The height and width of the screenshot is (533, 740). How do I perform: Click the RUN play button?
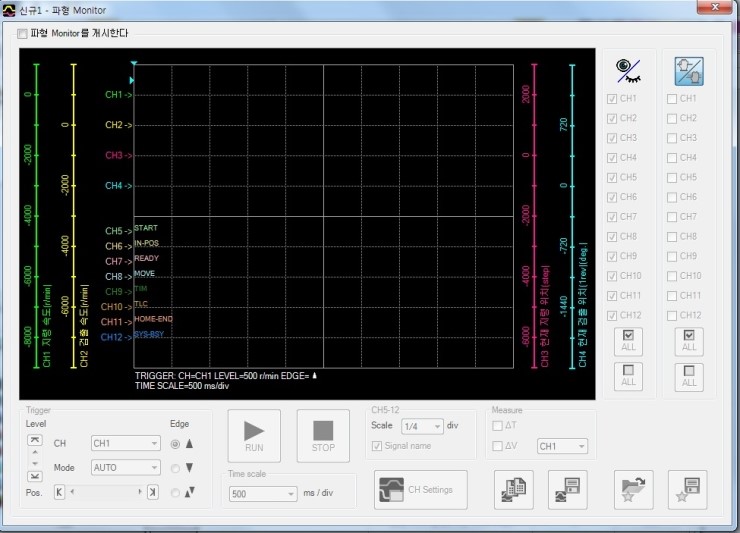(x=254, y=435)
